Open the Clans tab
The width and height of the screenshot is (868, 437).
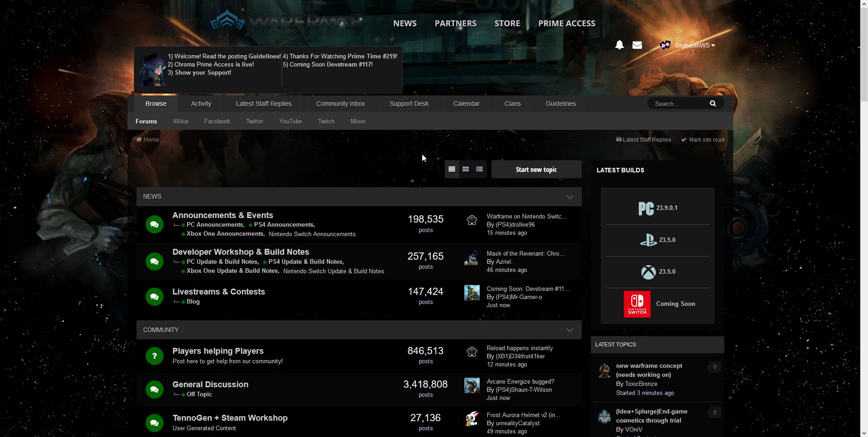pyautogui.click(x=513, y=104)
